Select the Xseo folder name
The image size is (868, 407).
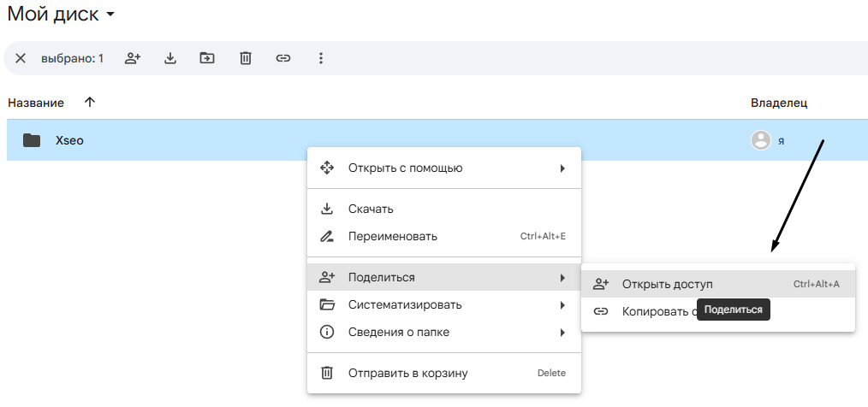pyautogui.click(x=69, y=140)
